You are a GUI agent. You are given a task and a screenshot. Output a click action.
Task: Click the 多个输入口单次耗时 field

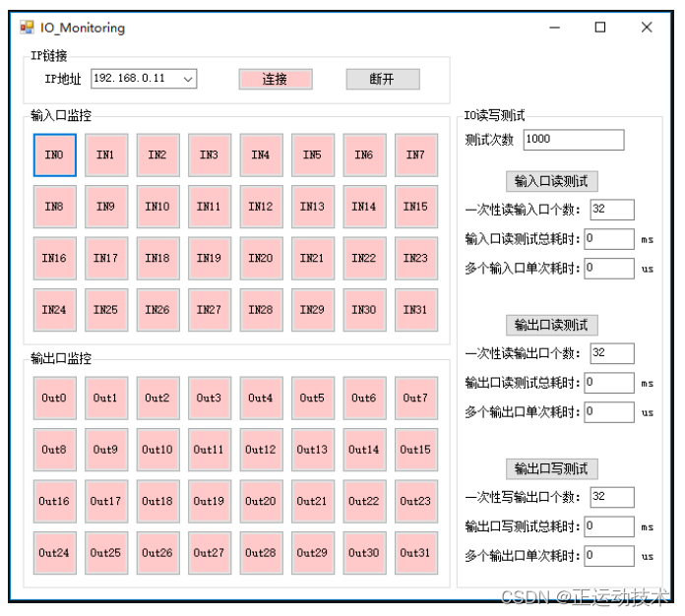coord(609,269)
